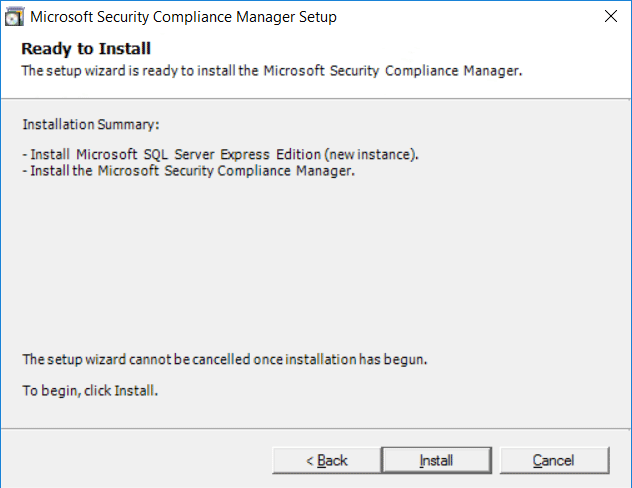This screenshot has height=488, width=632.
Task: Cancel the setup wizard
Action: (x=554, y=460)
